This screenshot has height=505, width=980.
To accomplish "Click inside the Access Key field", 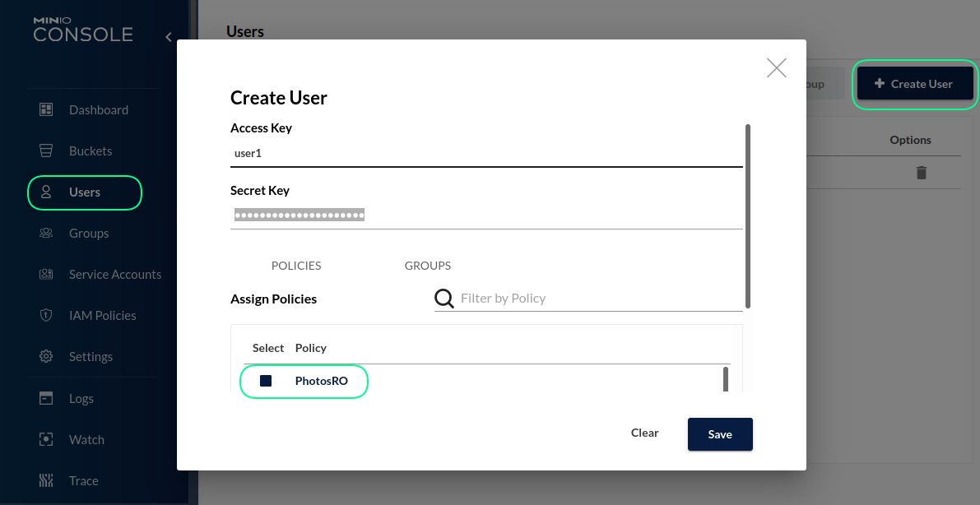I will pyautogui.click(x=485, y=152).
